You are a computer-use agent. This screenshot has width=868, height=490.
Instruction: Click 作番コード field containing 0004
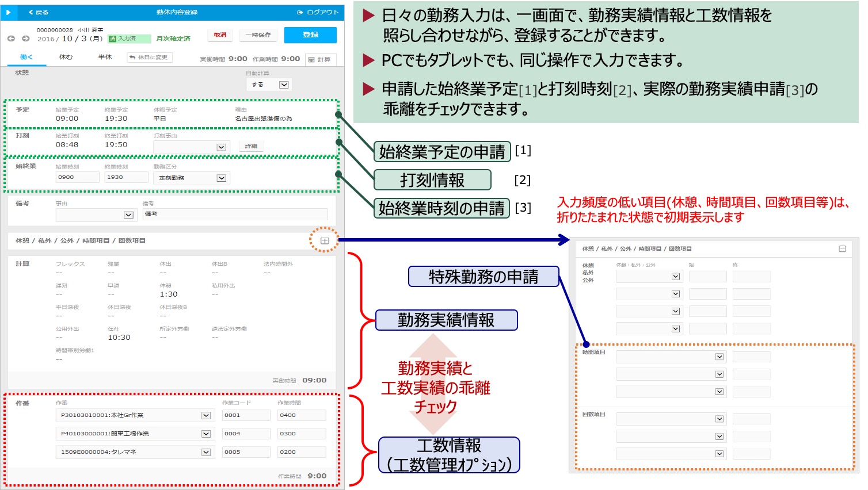pyautogui.click(x=246, y=434)
